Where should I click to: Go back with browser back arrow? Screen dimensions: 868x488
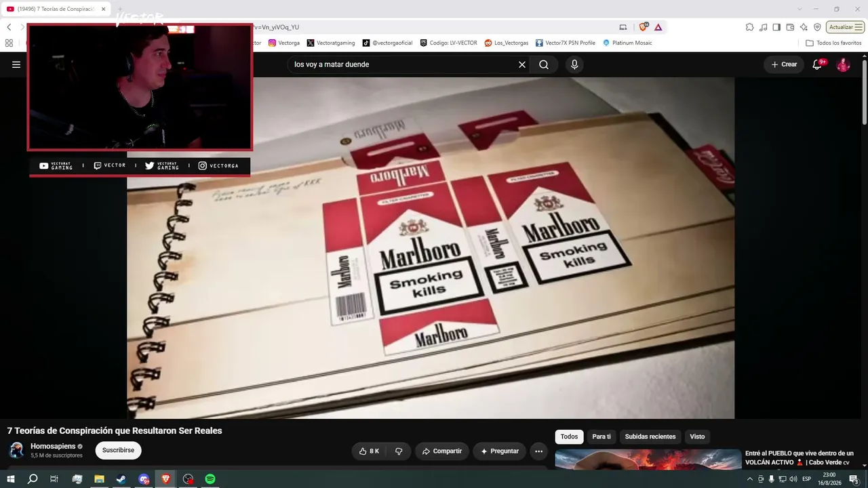point(9,27)
